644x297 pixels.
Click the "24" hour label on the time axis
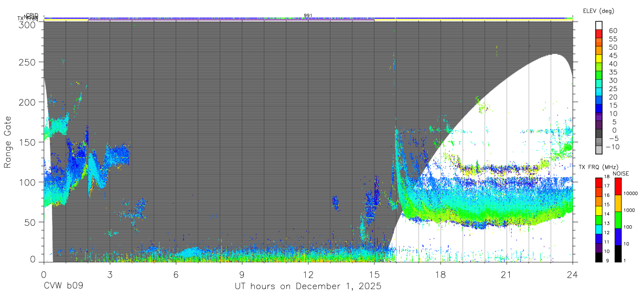pos(573,274)
